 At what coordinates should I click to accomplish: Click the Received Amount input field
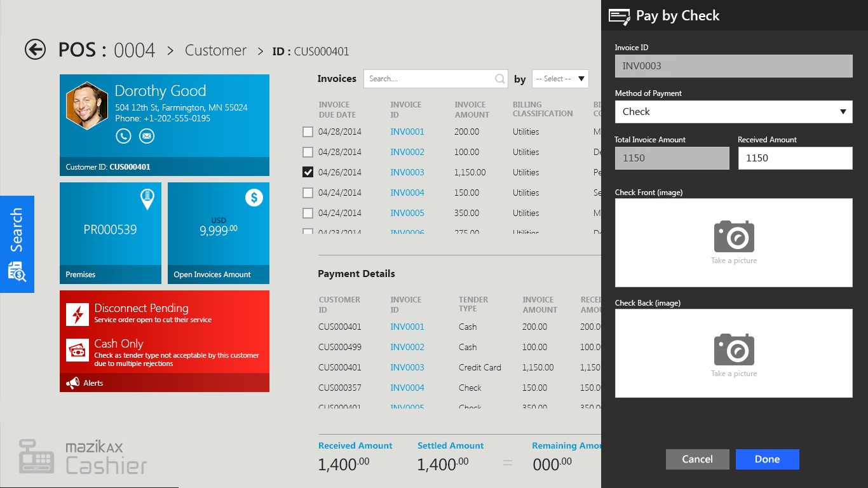point(794,158)
